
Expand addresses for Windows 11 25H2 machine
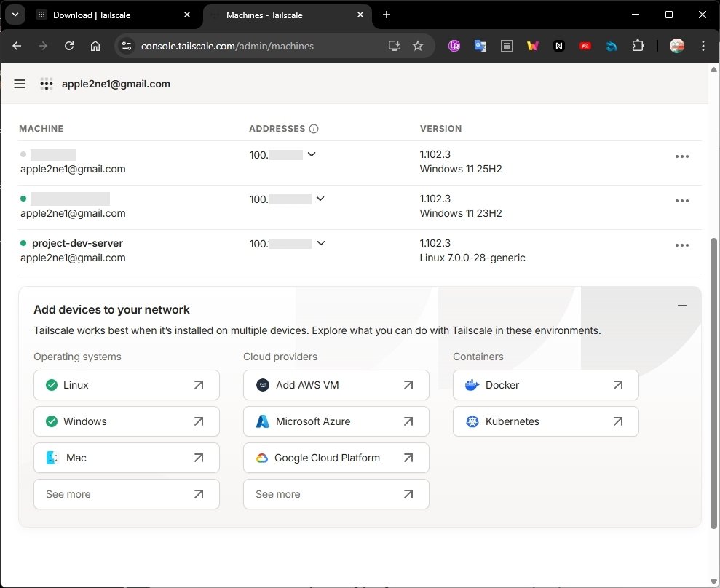[312, 154]
